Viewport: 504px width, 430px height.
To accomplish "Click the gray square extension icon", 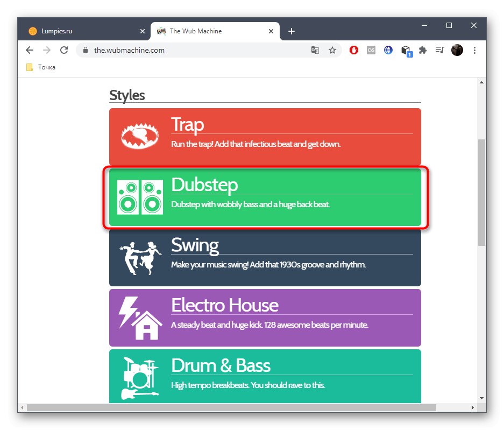I will coord(371,50).
